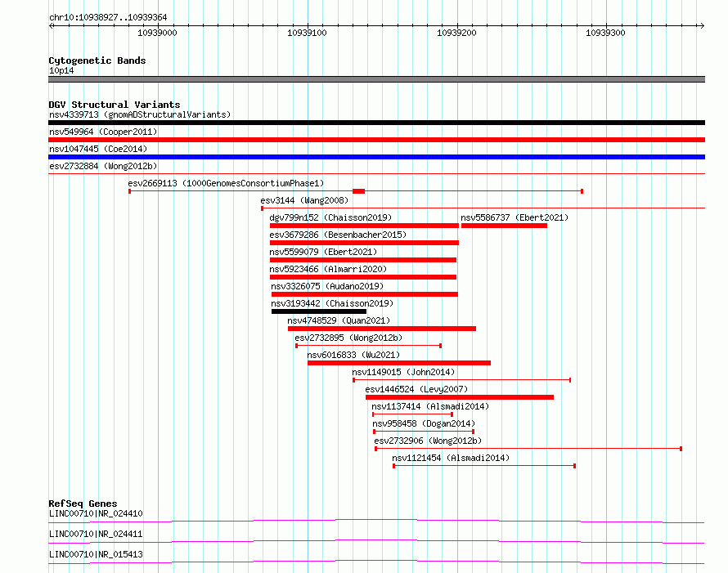This screenshot has width=728, height=573.
Task: Click the left arrow of the ruler
Action: tap(52, 25)
